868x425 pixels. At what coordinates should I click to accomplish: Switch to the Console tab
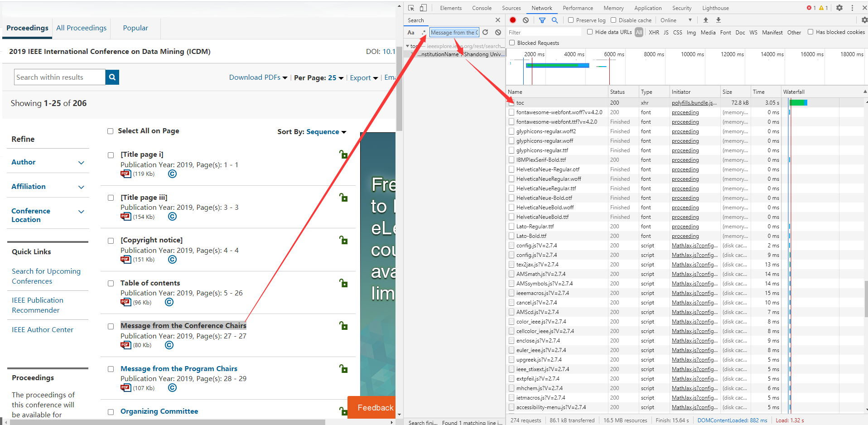[x=482, y=8]
